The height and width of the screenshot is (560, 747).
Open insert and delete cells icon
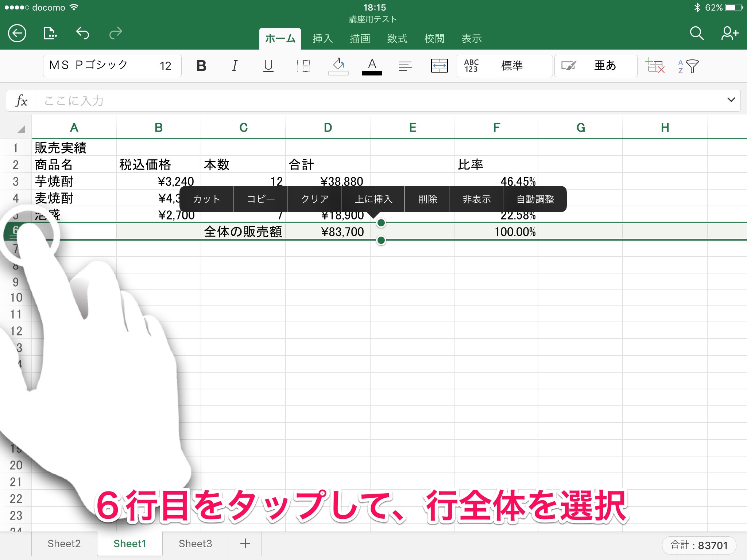click(x=655, y=66)
